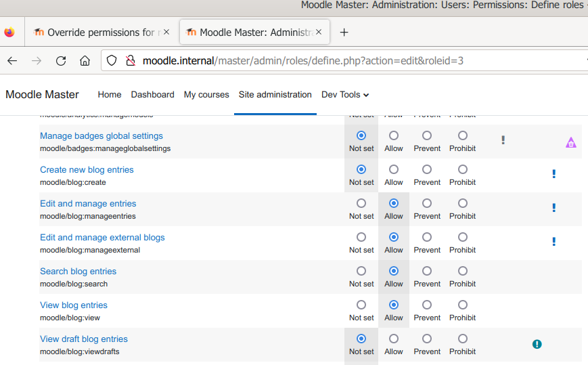Open the Manage badges global settings link
Viewport: 588px width, 365px height.
(x=101, y=136)
